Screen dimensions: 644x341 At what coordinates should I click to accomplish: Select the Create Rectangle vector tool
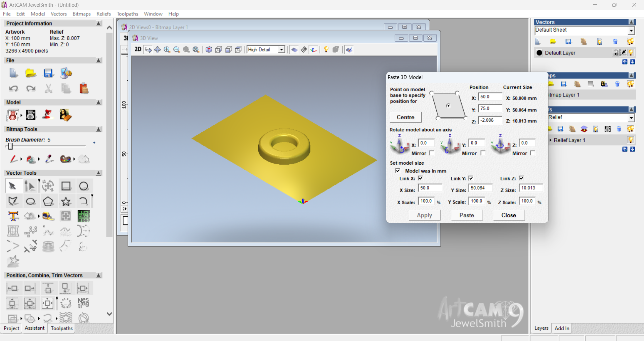coord(66,186)
